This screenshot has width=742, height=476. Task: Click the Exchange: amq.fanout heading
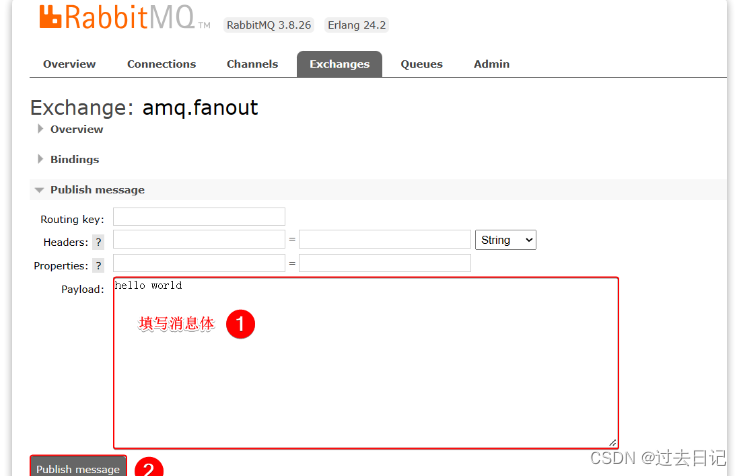(144, 108)
